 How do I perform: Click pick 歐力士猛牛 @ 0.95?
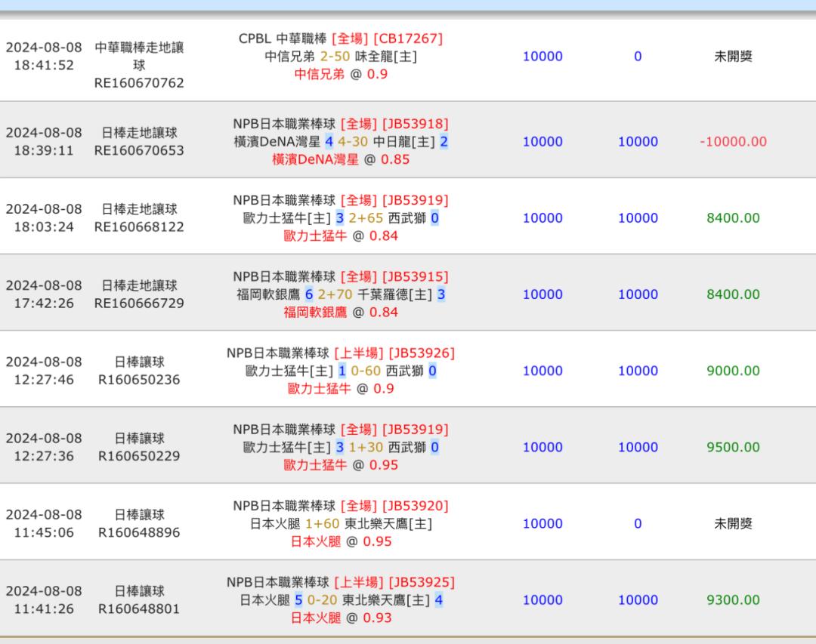(341, 466)
